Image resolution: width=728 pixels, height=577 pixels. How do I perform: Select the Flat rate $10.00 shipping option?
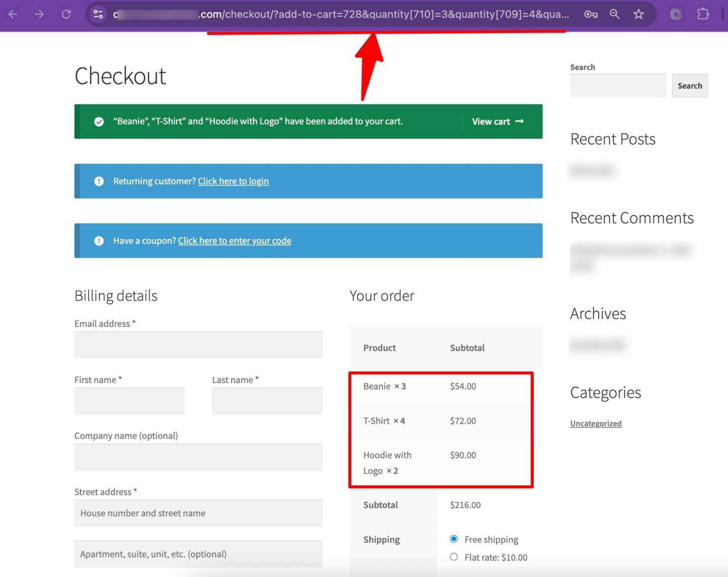pyautogui.click(x=454, y=557)
